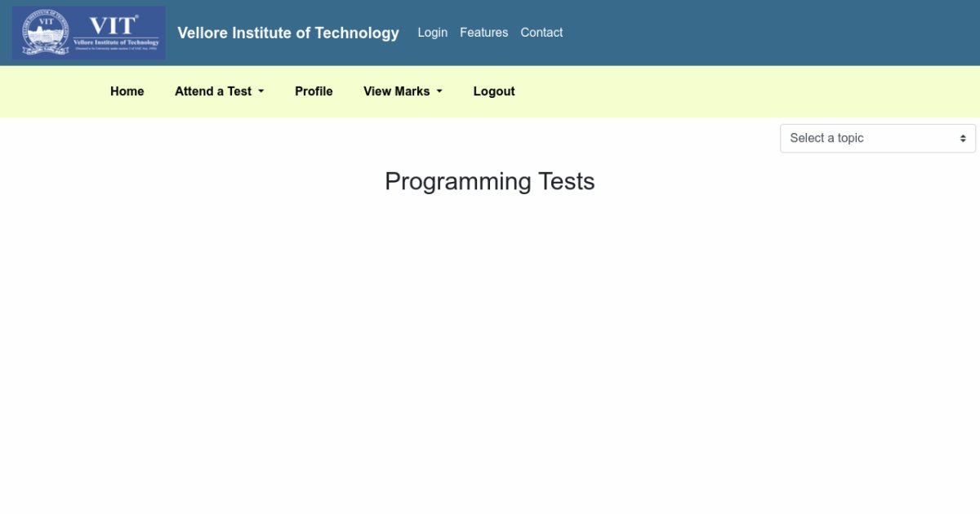Click the large VIT wordmark in the logo
The image size is (980, 514).
[113, 24]
